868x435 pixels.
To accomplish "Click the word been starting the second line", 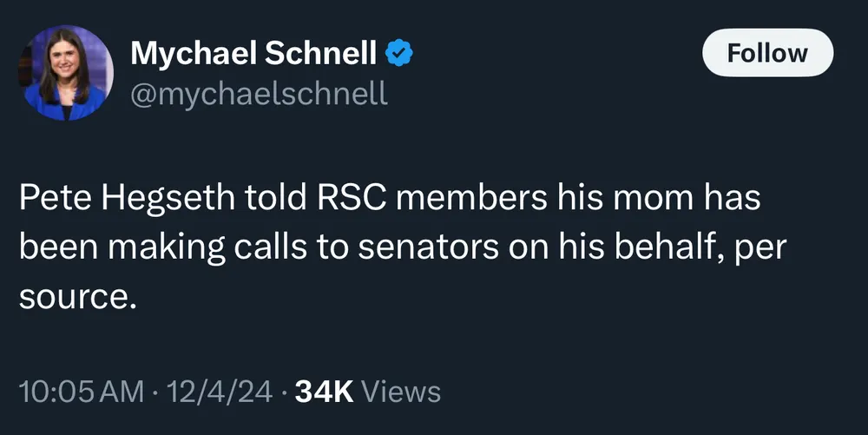I will pos(55,247).
